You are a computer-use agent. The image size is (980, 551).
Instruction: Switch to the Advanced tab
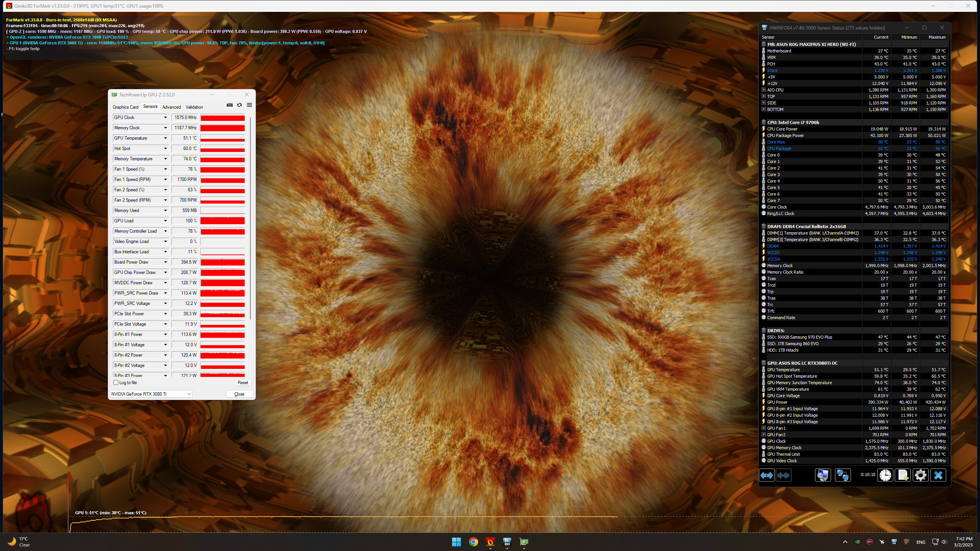(x=171, y=107)
